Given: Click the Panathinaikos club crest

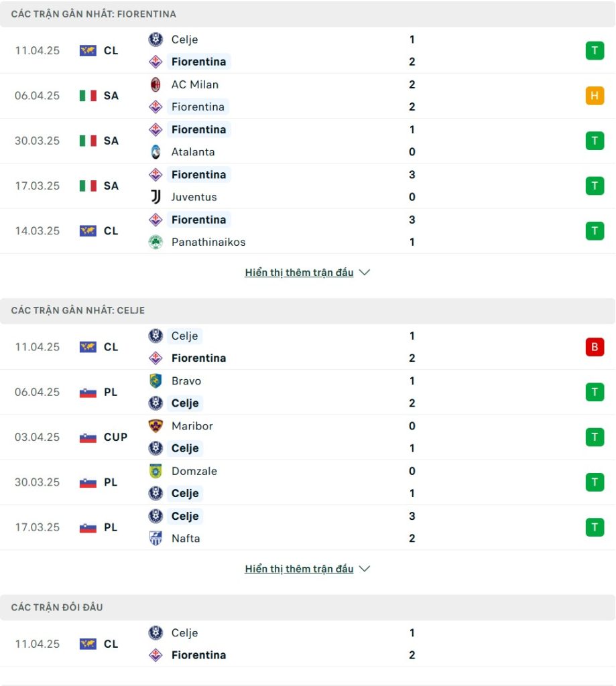Looking at the screenshot, I should click(x=156, y=242).
